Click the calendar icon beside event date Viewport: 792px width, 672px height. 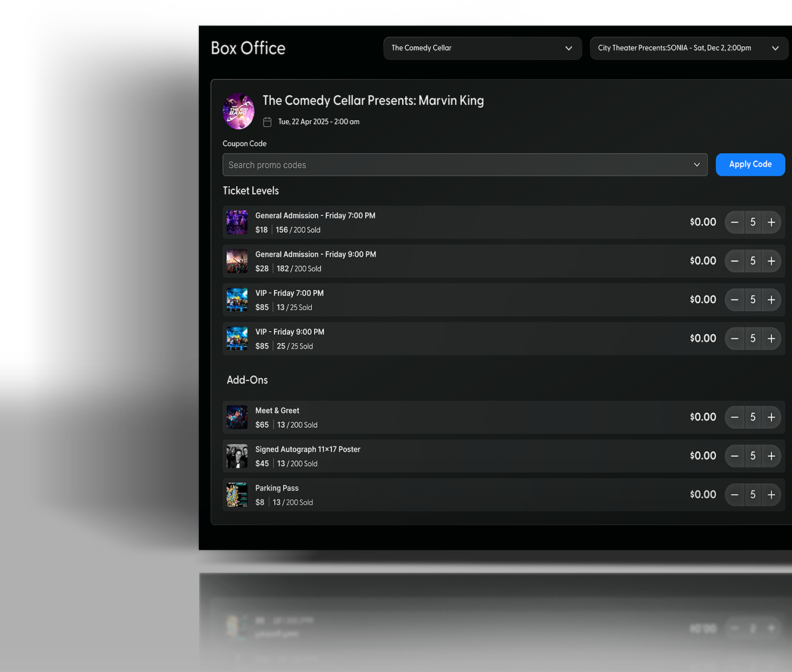[267, 122]
